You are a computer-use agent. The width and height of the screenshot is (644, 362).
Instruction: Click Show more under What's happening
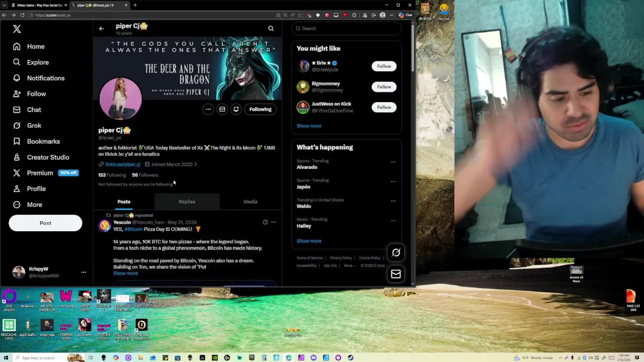[309, 241]
